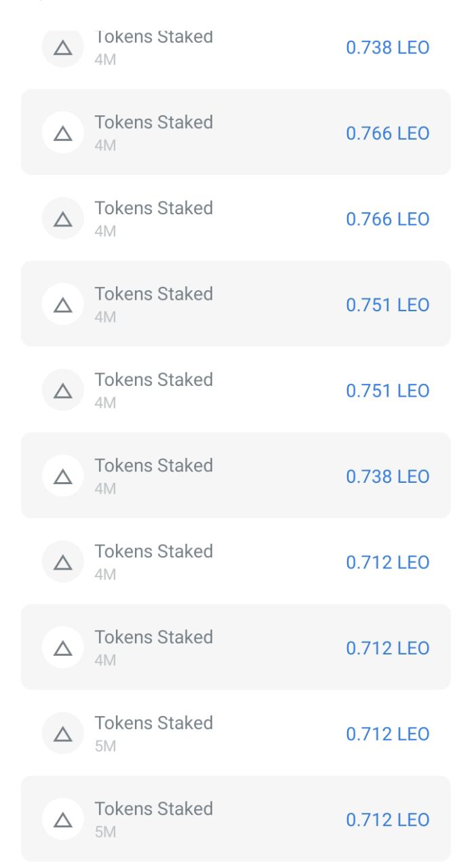Tap triangle icon in white 0.766 LEO row

click(63, 218)
